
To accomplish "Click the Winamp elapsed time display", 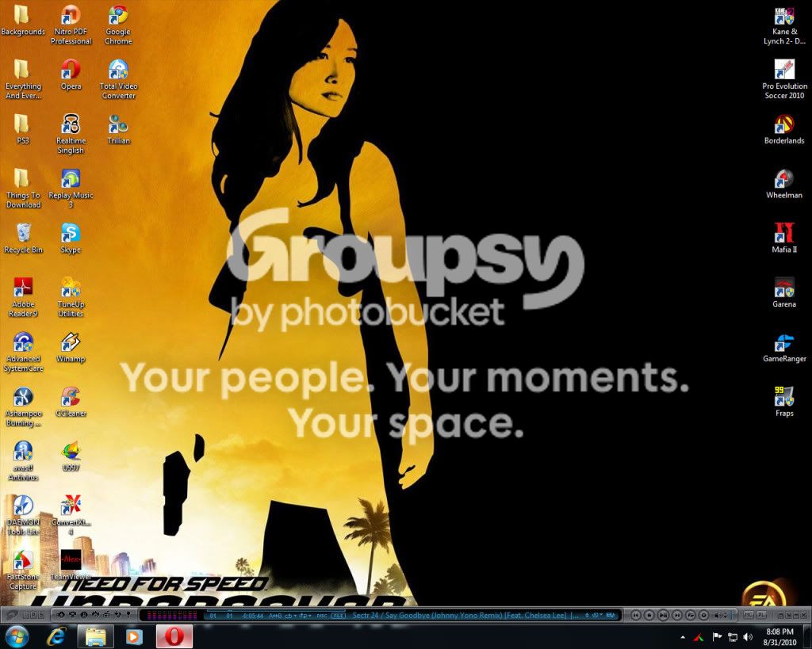I will (x=253, y=616).
